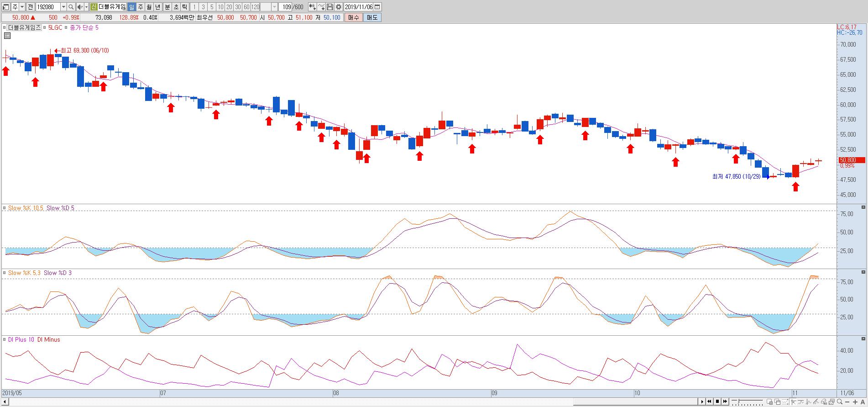
Task: Click the 매도 sell button
Action: point(372,17)
